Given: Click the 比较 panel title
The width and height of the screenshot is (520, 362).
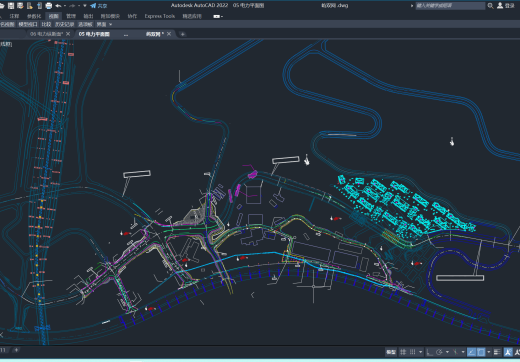Looking at the screenshot, I should click(46, 24).
